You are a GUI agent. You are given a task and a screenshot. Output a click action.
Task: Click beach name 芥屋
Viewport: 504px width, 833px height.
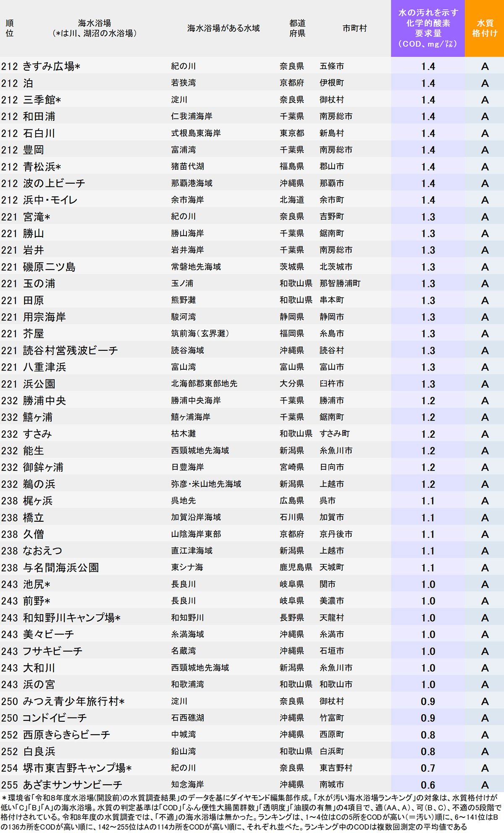(34, 334)
